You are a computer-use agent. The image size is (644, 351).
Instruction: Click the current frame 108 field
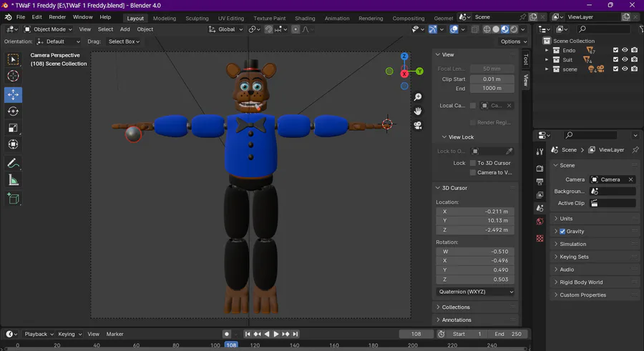(x=416, y=334)
